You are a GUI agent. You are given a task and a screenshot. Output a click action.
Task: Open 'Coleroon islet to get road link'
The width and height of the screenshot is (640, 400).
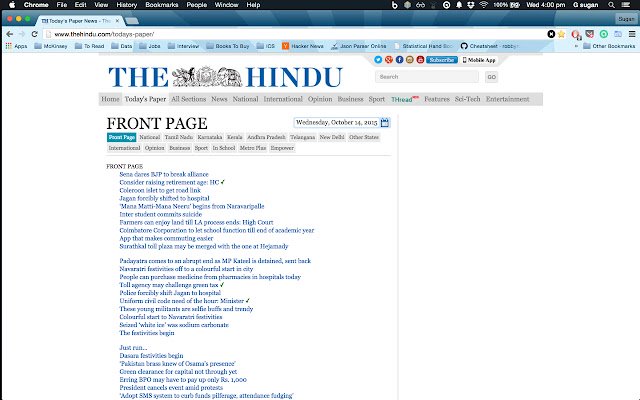pos(160,190)
